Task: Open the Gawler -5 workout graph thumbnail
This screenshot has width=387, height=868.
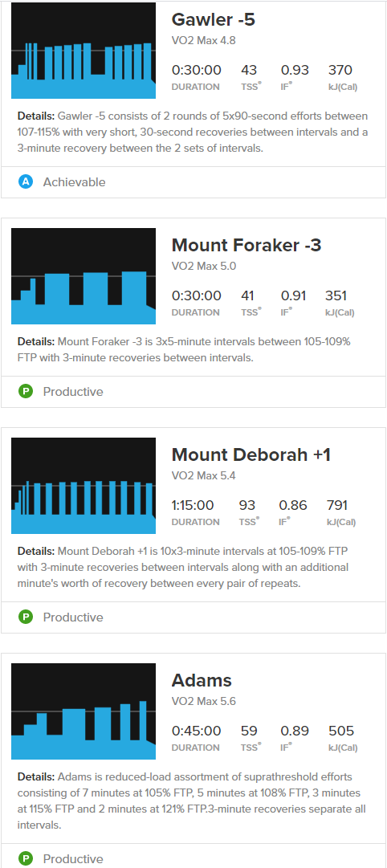Action: click(x=84, y=51)
